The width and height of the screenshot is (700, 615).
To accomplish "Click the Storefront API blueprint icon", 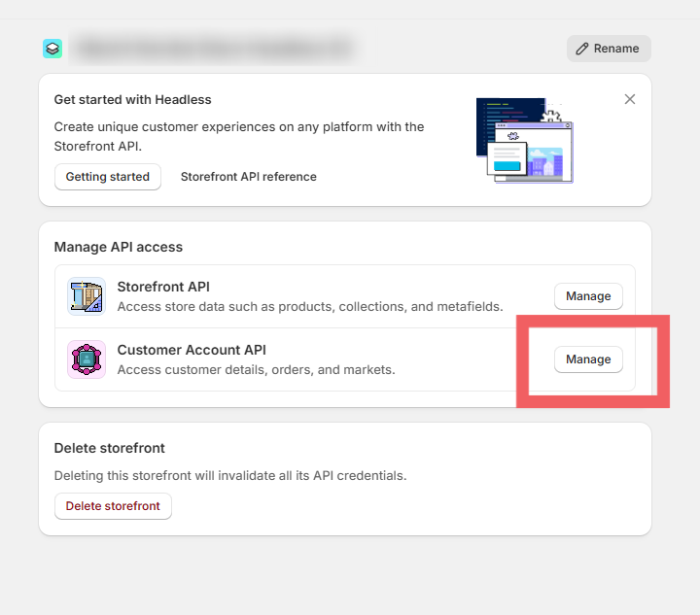I will click(87, 296).
